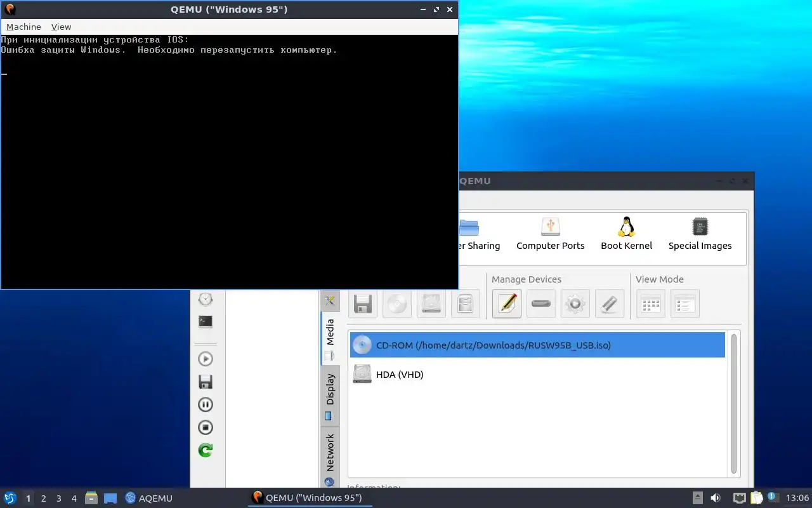
Task: Open the start menu icon on taskbar
Action: [x=10, y=498]
